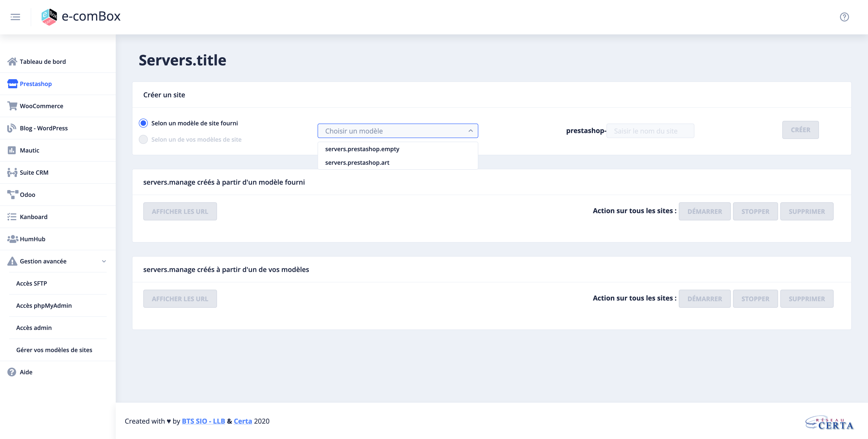Click 'servers.manage créés à partir d'un modèle fourni' heading
Screen dimensions: 868x439
[x=224, y=182]
